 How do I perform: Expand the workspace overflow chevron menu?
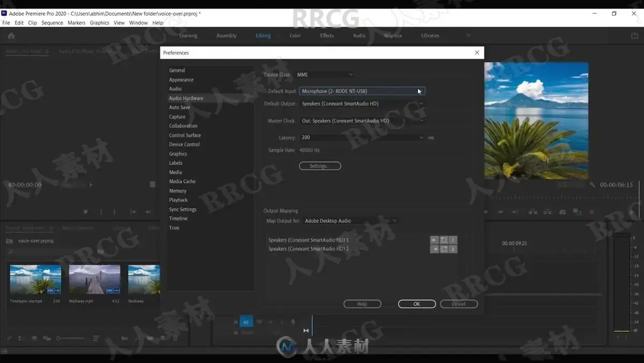click(468, 35)
